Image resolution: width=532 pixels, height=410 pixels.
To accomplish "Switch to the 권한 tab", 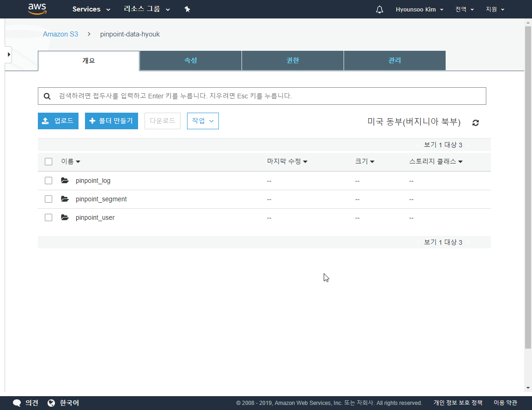I will click(x=293, y=60).
